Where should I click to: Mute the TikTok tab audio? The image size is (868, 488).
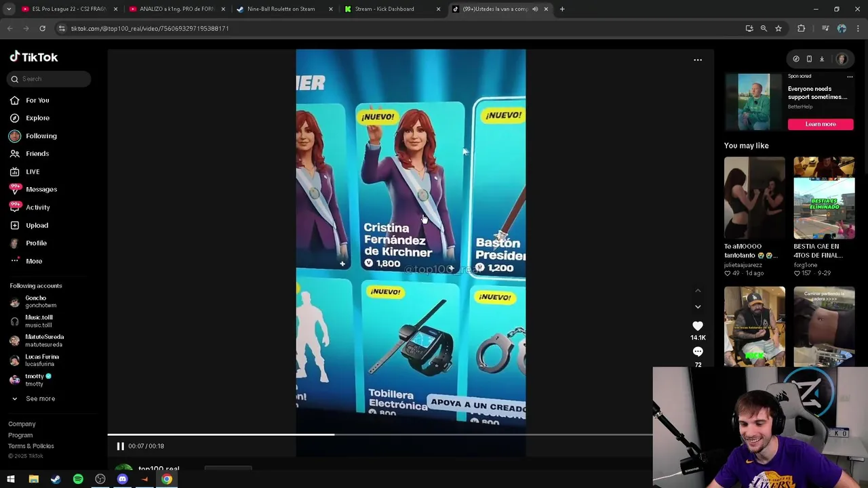(x=535, y=9)
